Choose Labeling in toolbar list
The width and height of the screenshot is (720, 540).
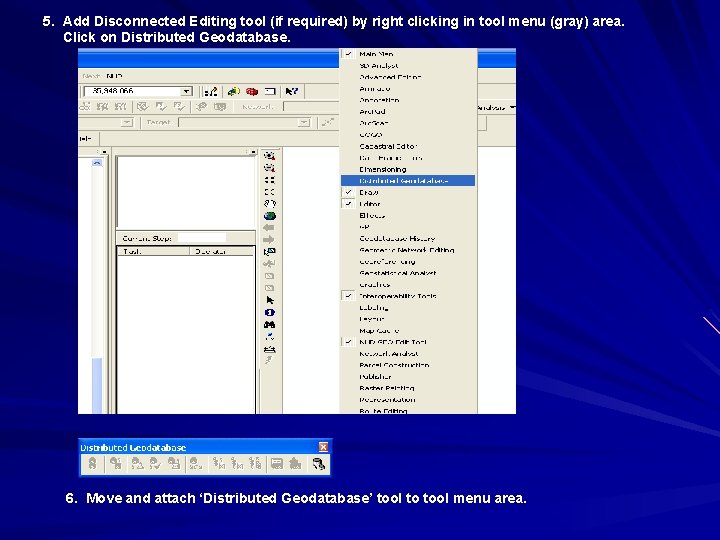tap(408, 308)
